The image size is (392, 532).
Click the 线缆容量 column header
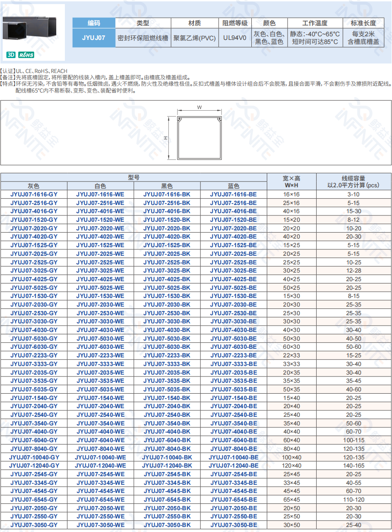pos(353,181)
